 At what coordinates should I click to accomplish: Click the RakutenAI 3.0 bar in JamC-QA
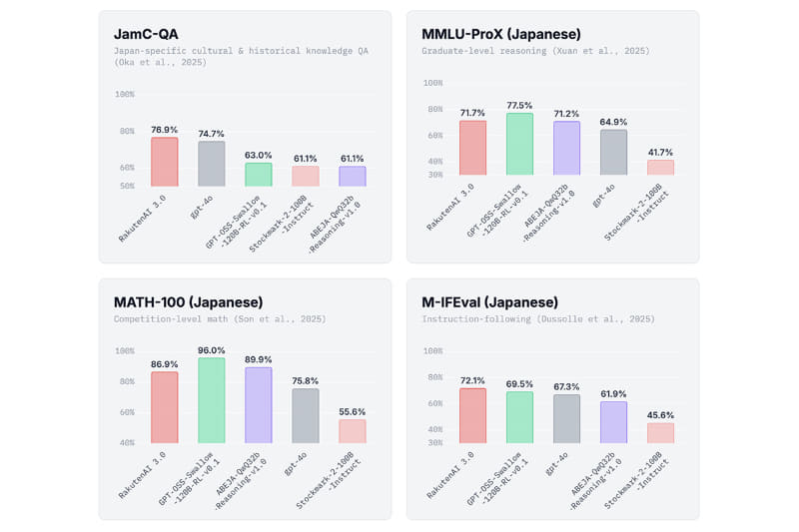[165, 162]
